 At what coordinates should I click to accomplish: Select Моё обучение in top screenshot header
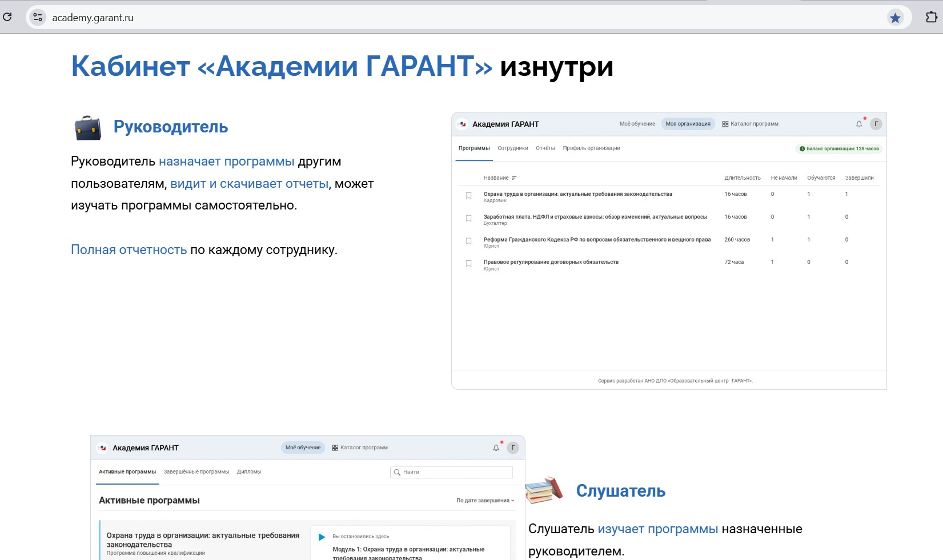pyautogui.click(x=637, y=124)
